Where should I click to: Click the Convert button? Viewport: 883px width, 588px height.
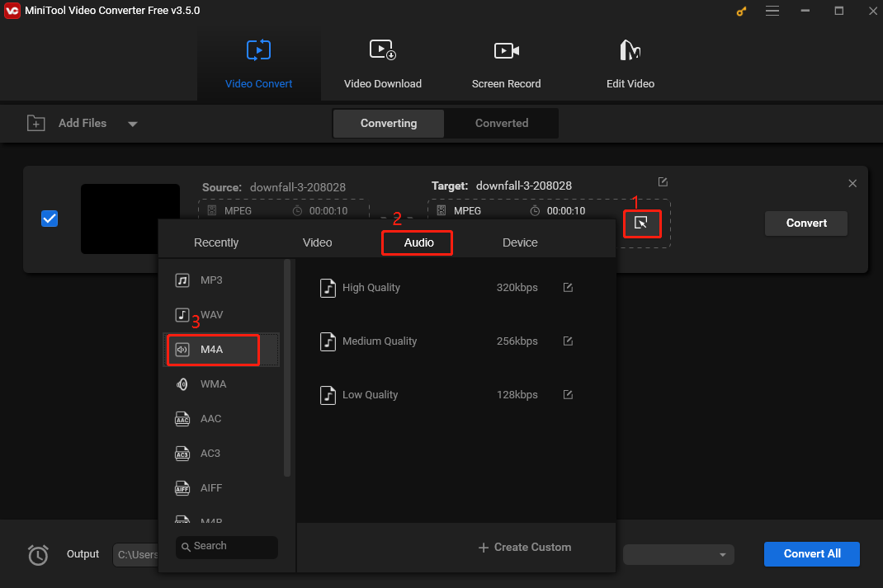806,223
